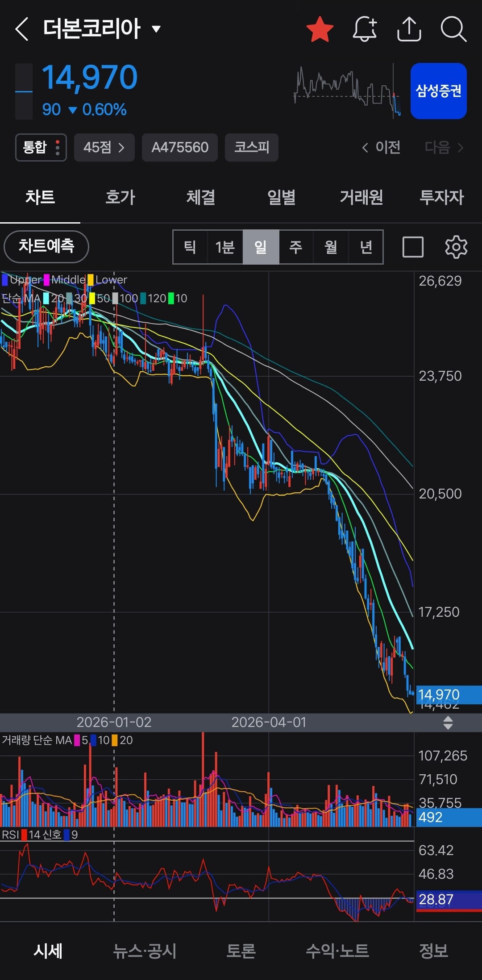Image resolution: width=482 pixels, height=980 pixels.
Task: Open the search magnifier icon
Action: 453,29
